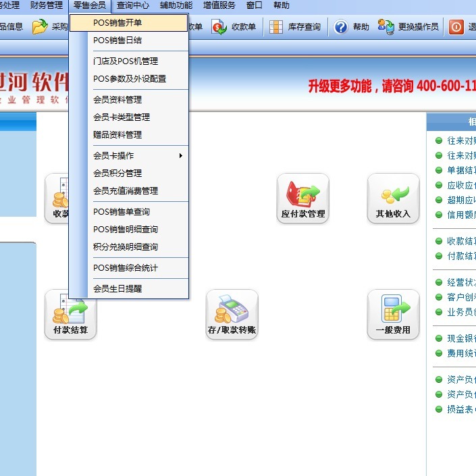Open 会员卡类型管理 menu entry
The image size is (476, 476).
129,117
